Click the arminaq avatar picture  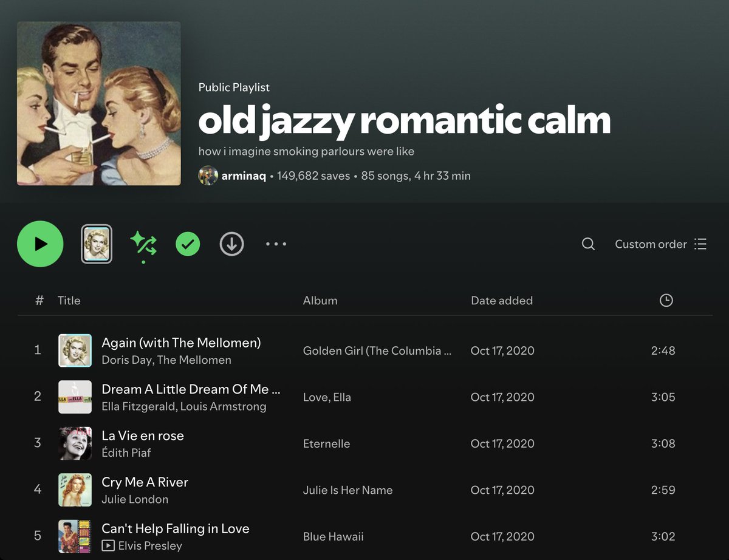[208, 176]
